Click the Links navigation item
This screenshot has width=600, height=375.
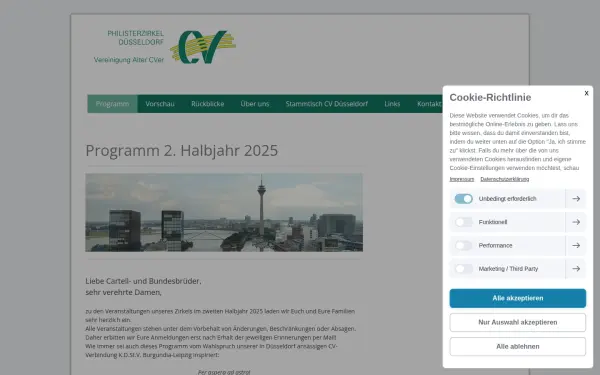[x=392, y=104]
